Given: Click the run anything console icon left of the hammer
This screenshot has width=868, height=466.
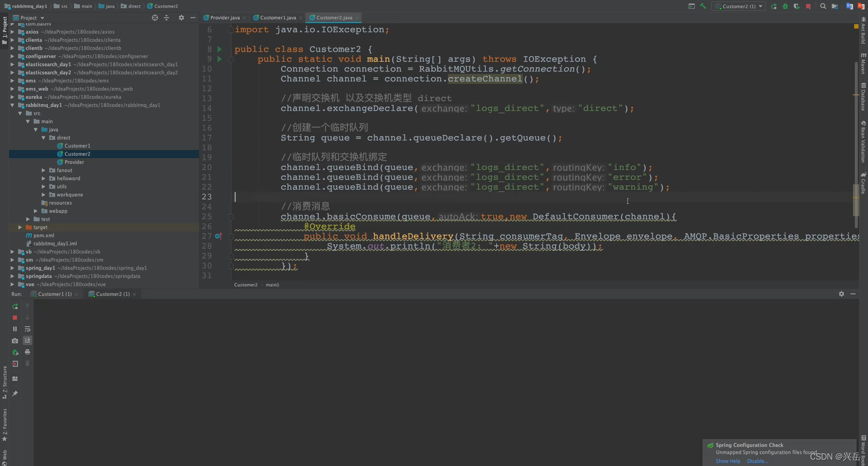Looking at the screenshot, I should (x=692, y=6).
